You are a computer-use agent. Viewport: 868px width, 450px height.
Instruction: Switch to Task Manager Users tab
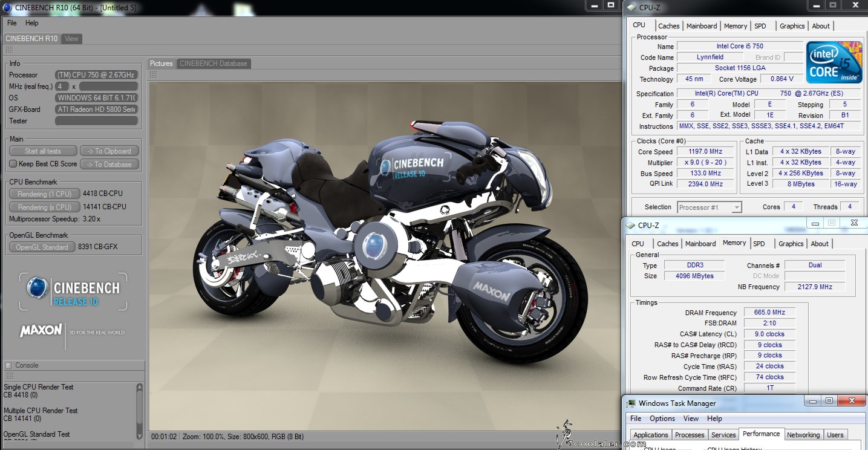pyautogui.click(x=835, y=435)
